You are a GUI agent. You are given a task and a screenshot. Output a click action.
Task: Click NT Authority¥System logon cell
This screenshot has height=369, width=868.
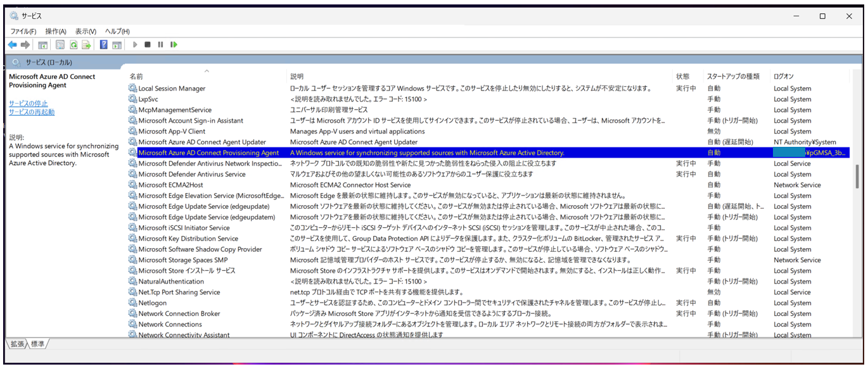point(805,142)
